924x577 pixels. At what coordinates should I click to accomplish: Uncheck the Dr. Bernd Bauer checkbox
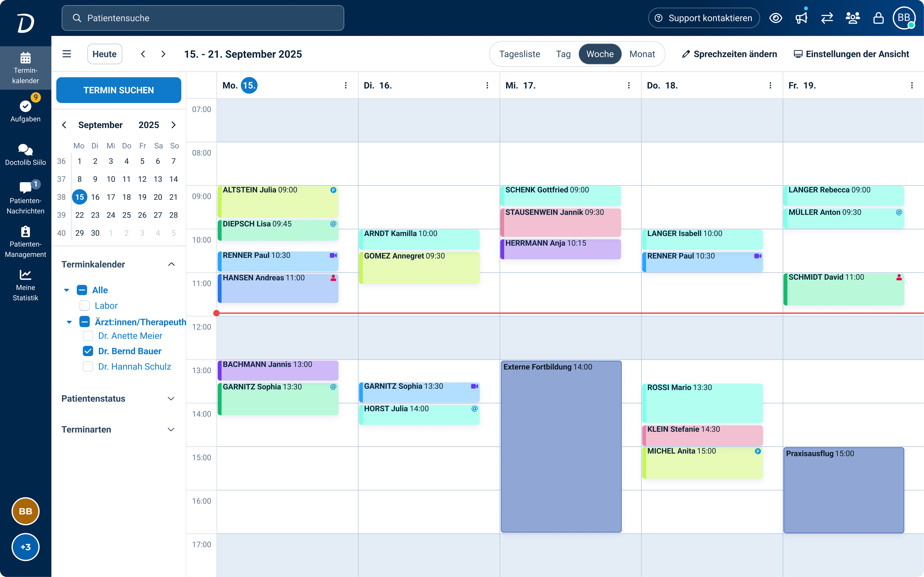[x=88, y=351]
